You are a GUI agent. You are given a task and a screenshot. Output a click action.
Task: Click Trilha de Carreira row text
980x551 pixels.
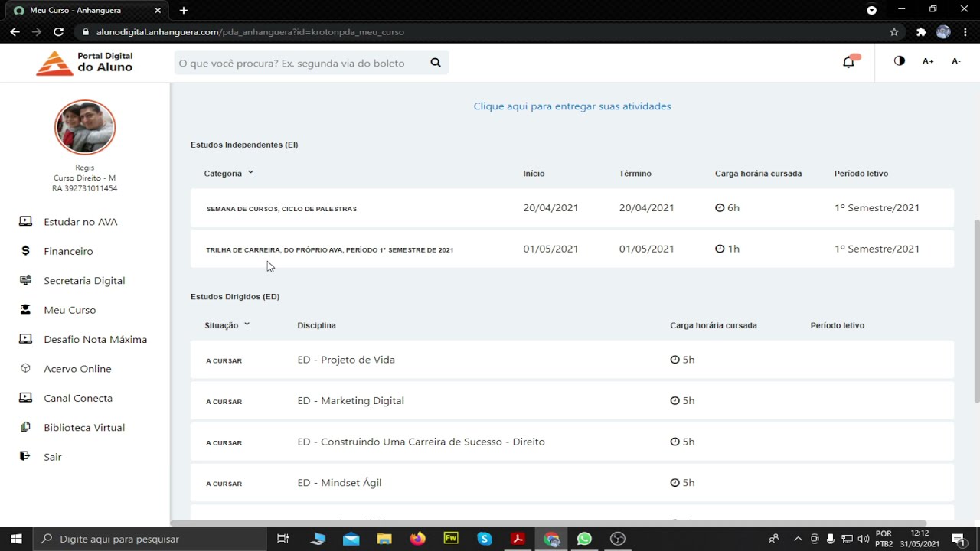[329, 250]
